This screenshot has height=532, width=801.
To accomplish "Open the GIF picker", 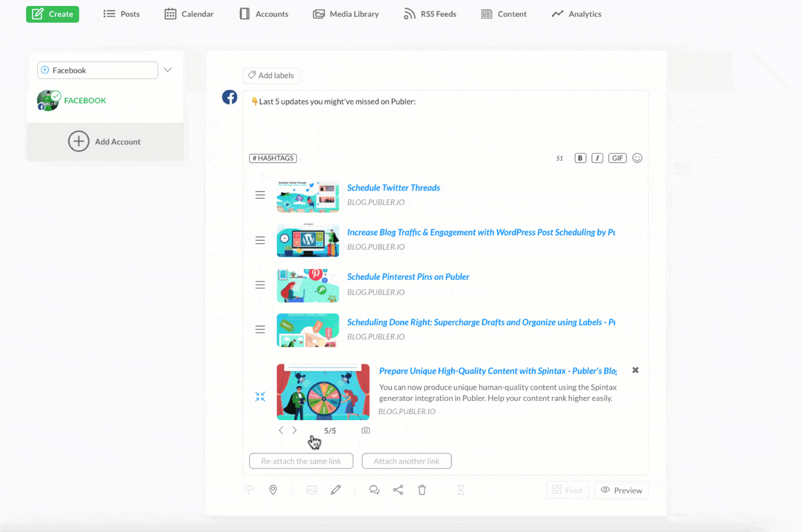I will (617, 158).
